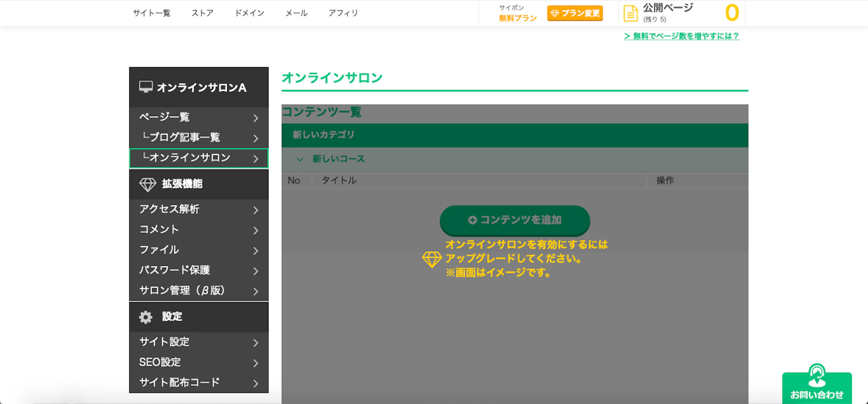Click the diamond icon in プラン変更 button
Screen dimensions: 868x404
[x=554, y=14]
